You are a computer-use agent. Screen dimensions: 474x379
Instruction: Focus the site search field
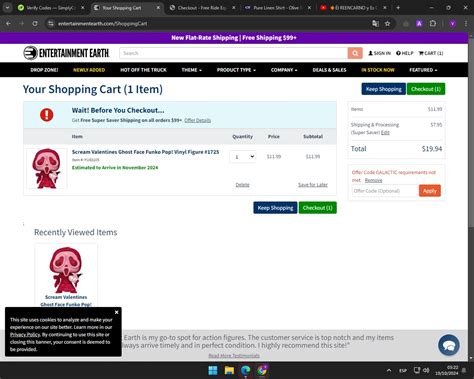234,53
